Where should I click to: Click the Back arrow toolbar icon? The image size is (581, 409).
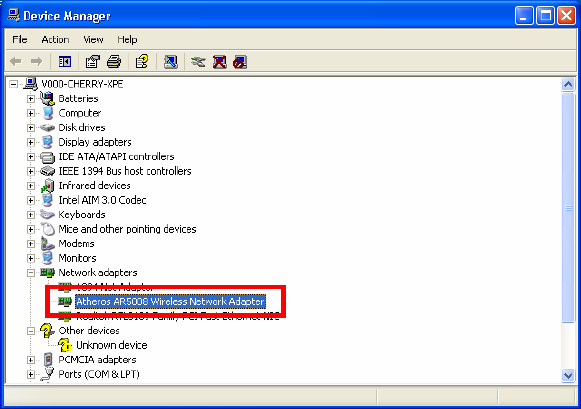pyautogui.click(x=16, y=61)
